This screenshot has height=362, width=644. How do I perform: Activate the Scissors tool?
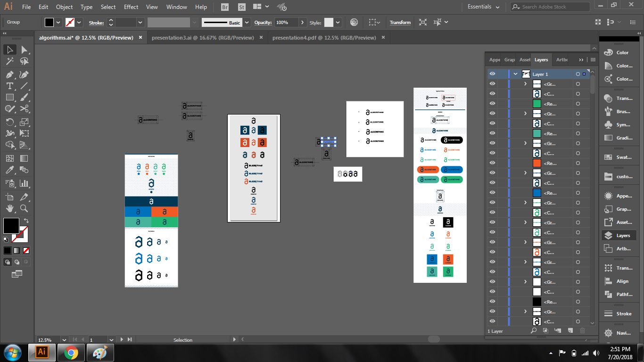[x=25, y=109]
